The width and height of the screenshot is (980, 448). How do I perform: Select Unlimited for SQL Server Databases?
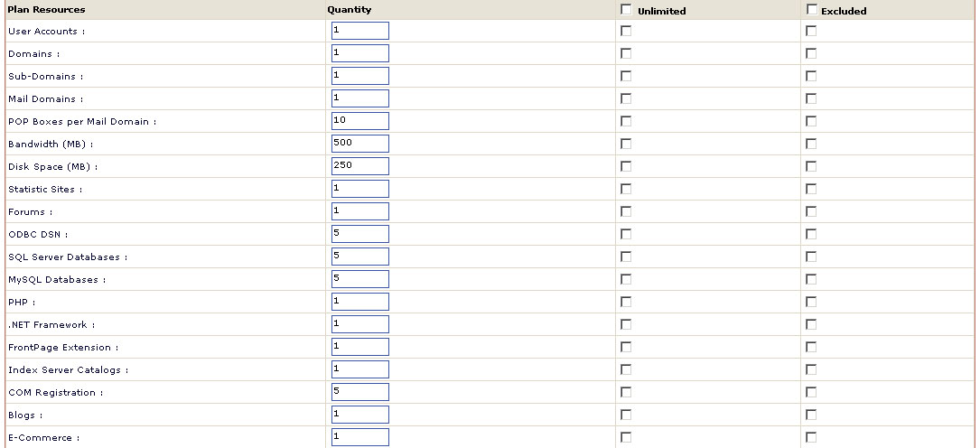(626, 257)
